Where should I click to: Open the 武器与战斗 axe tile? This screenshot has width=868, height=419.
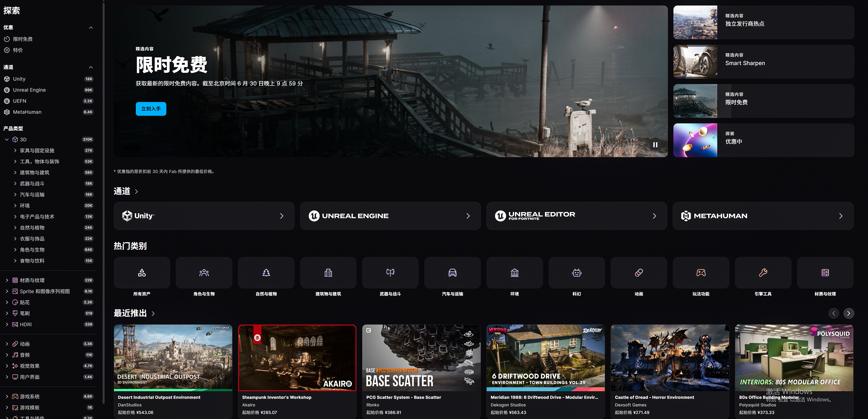pyautogui.click(x=390, y=273)
